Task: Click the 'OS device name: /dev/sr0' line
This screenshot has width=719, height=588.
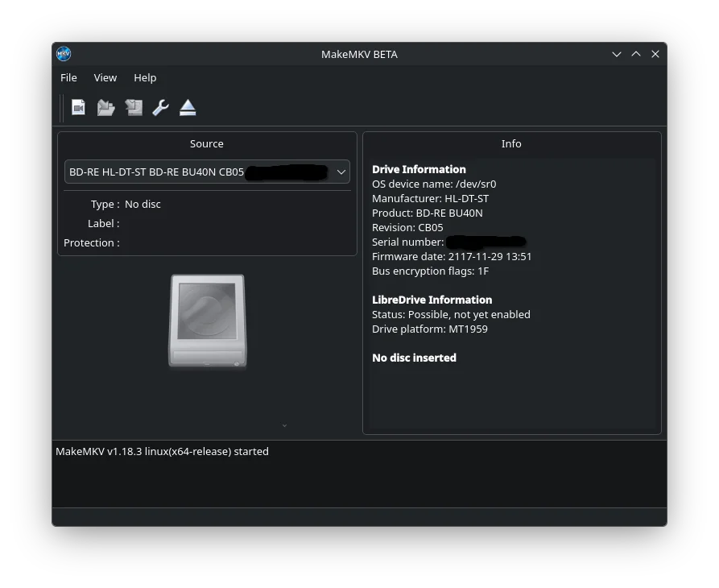Action: tap(434, 184)
